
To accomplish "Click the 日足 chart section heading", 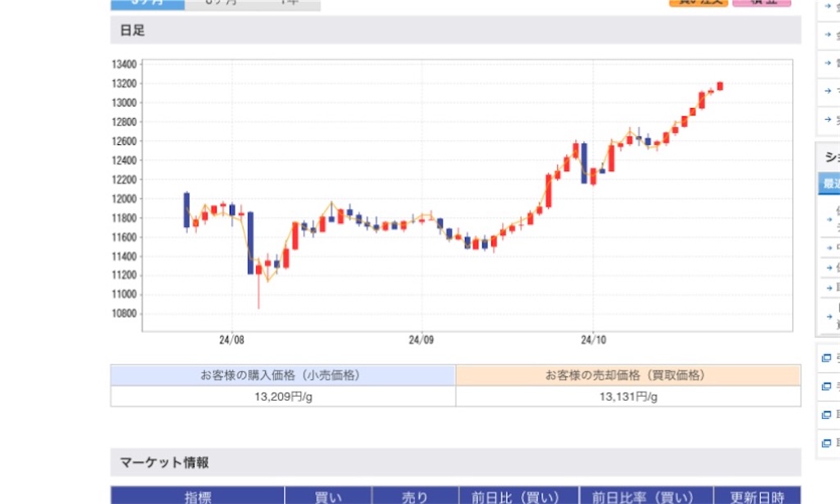I will 132,30.
